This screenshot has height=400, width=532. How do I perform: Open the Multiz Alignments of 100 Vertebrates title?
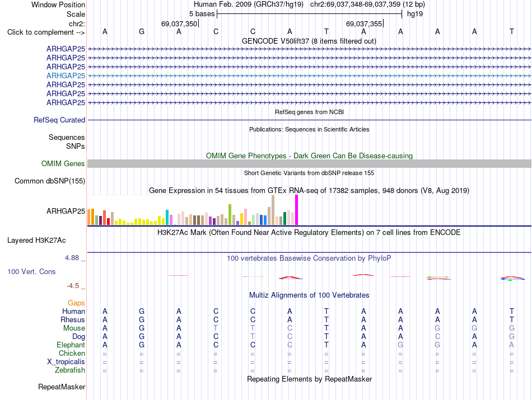tap(309, 295)
